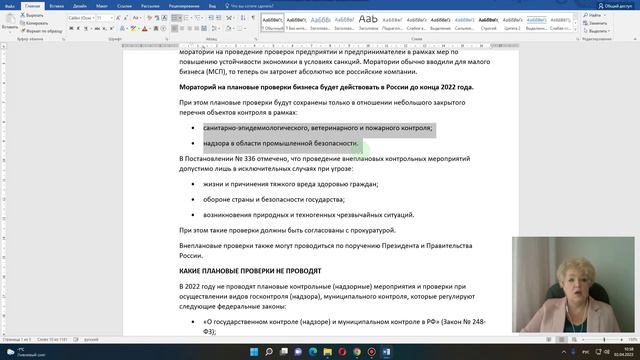
Task: Click the 'Tell me what to do' search field
Action: 250,6
